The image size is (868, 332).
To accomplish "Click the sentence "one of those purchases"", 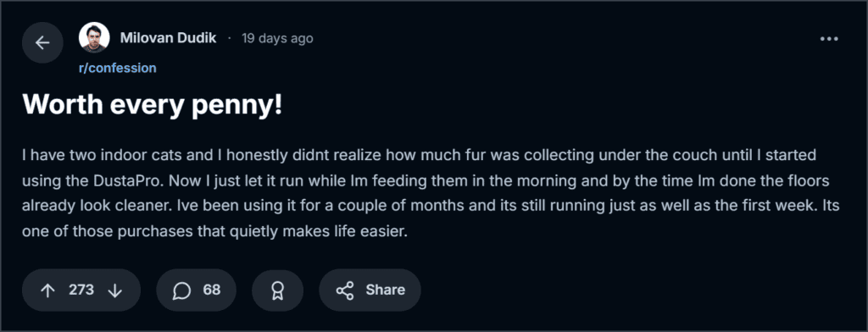I will [214, 231].
